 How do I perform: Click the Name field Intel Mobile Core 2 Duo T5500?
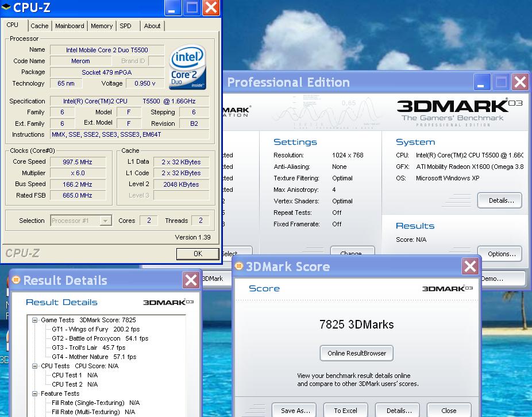tap(107, 50)
